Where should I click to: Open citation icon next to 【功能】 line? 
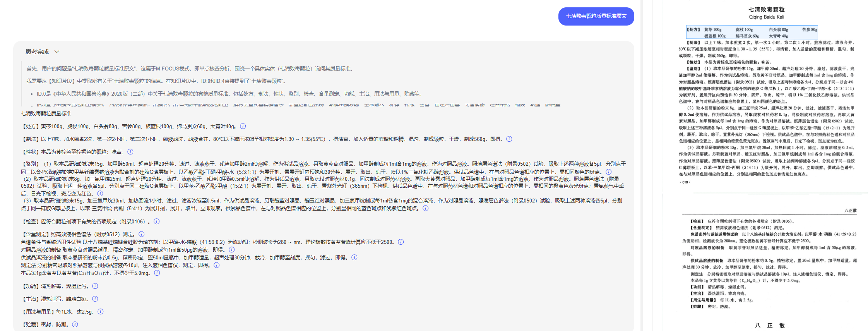point(95,286)
